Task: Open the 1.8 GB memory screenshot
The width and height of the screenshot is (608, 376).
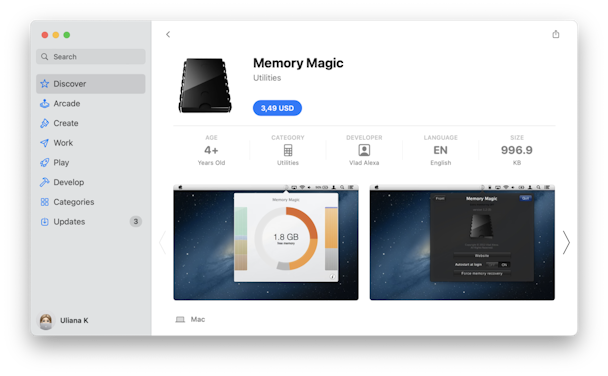Action: point(266,242)
